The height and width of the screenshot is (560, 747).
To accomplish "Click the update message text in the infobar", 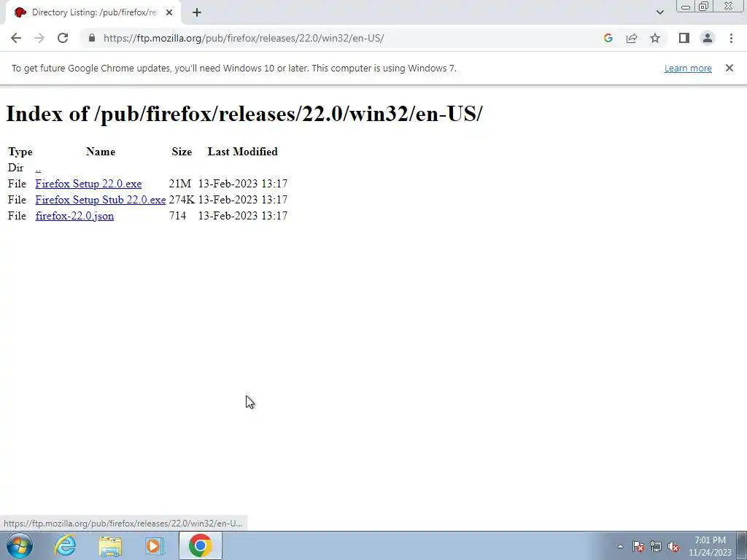I will click(234, 68).
